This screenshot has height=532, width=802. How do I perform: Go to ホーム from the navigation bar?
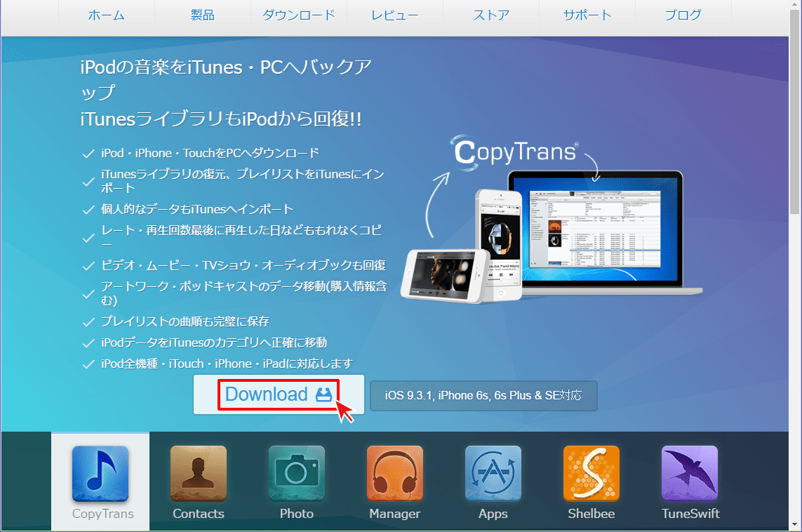[x=107, y=14]
